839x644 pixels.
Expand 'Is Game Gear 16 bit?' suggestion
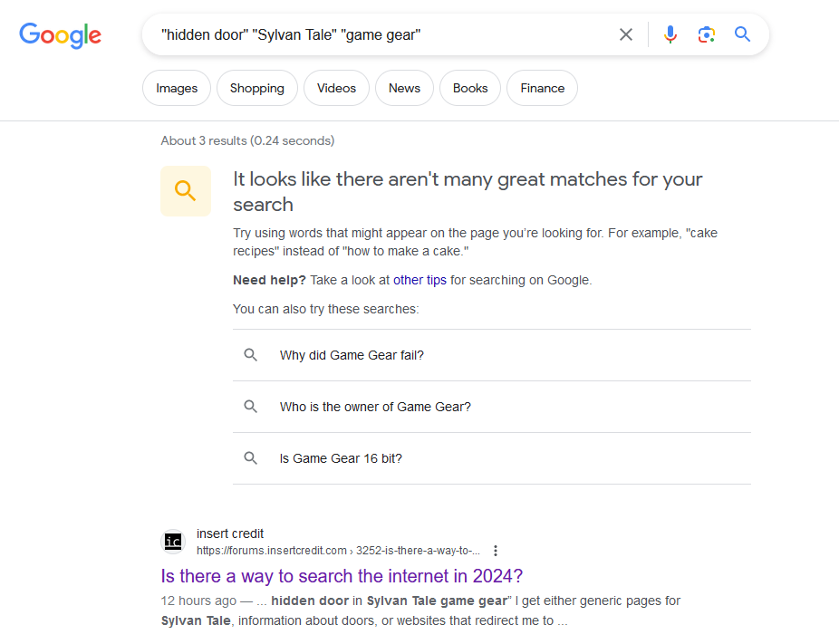(x=492, y=458)
